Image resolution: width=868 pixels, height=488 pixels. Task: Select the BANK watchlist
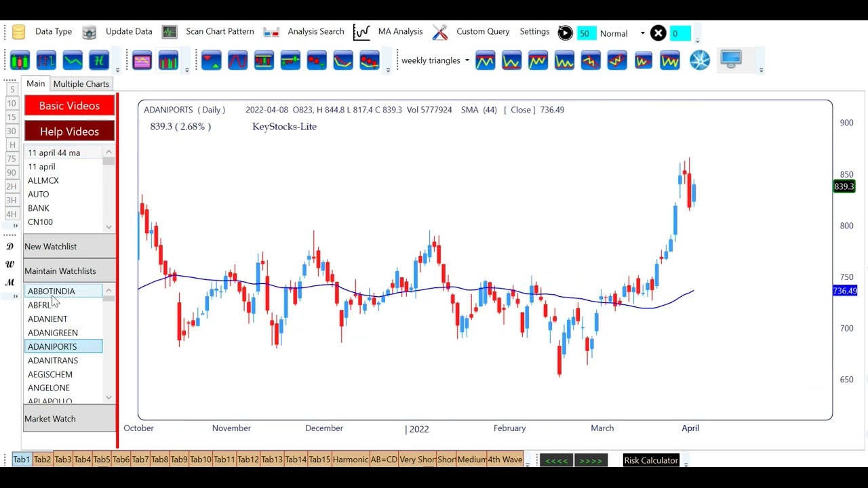click(x=63, y=208)
